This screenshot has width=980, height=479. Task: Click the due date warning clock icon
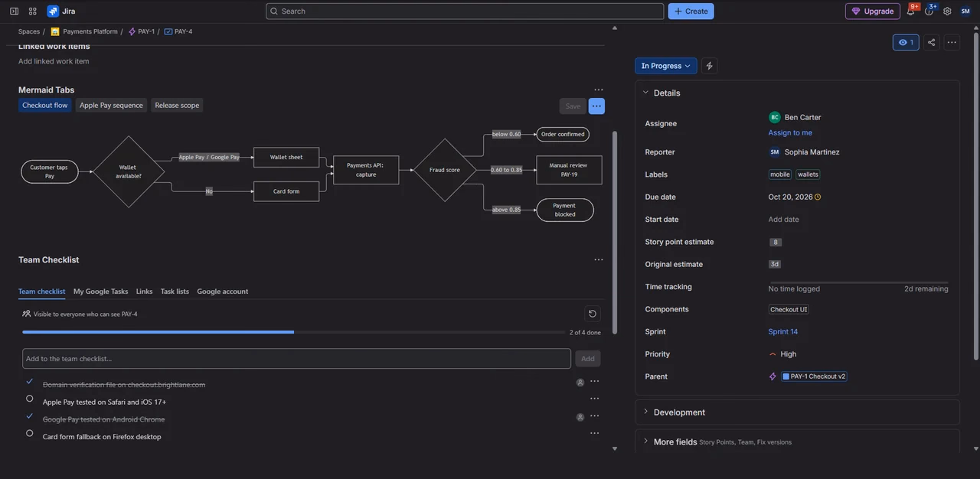click(818, 197)
